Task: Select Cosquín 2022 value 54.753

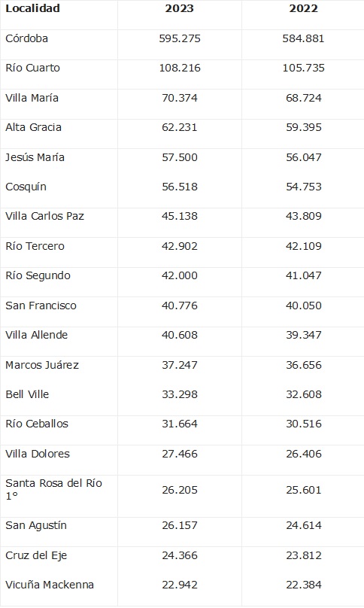Action: (304, 187)
